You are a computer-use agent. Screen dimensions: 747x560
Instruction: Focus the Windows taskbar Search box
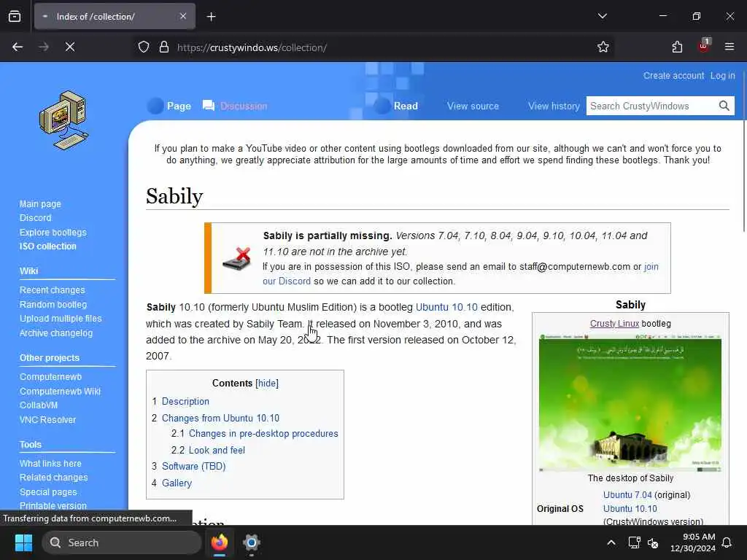coord(122,542)
